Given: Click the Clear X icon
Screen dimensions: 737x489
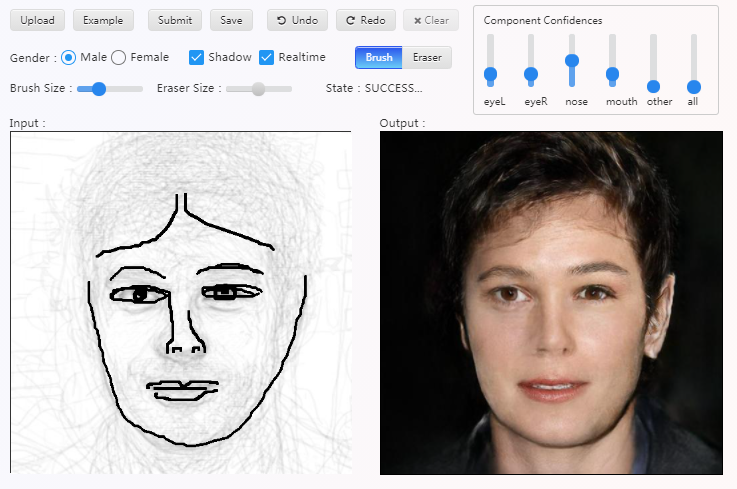Looking at the screenshot, I should pos(417,21).
